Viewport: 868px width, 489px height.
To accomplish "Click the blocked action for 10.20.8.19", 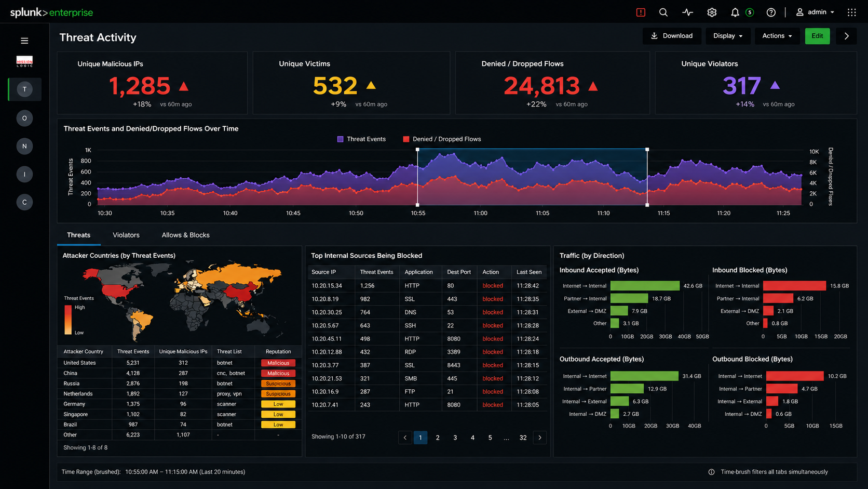I will (493, 299).
